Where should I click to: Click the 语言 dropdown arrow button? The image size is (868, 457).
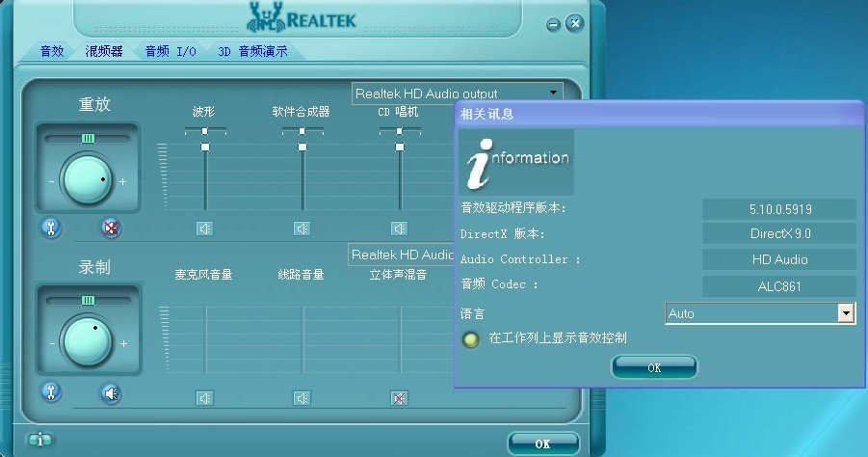(x=846, y=313)
